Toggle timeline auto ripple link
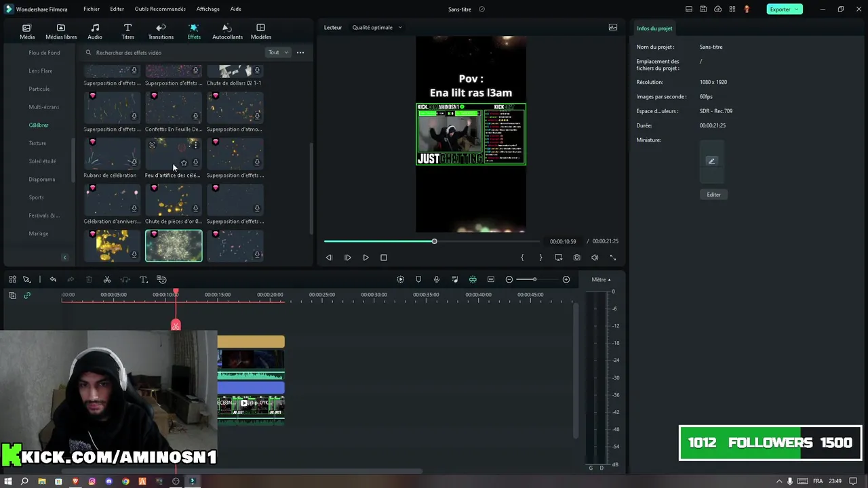The image size is (868, 488). (x=27, y=296)
